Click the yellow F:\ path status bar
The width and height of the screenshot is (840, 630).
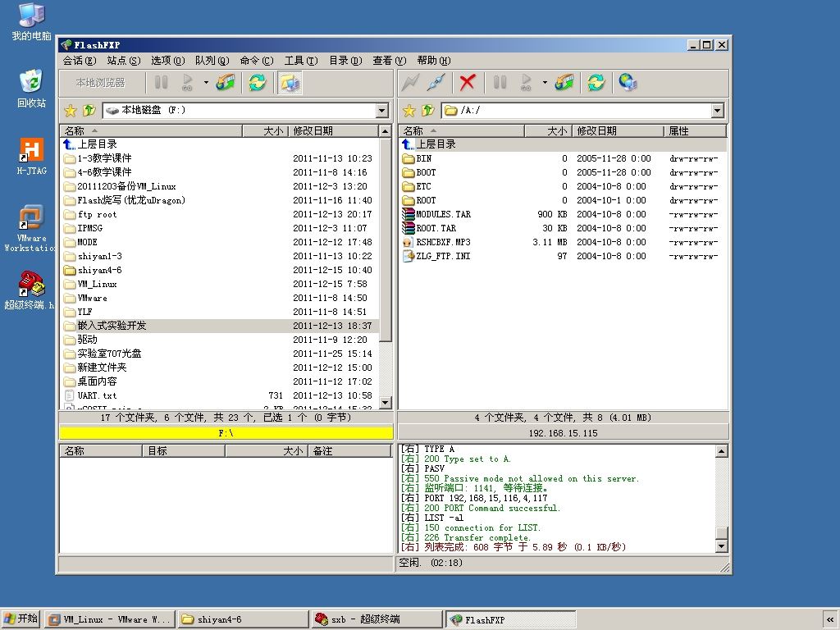point(226,432)
